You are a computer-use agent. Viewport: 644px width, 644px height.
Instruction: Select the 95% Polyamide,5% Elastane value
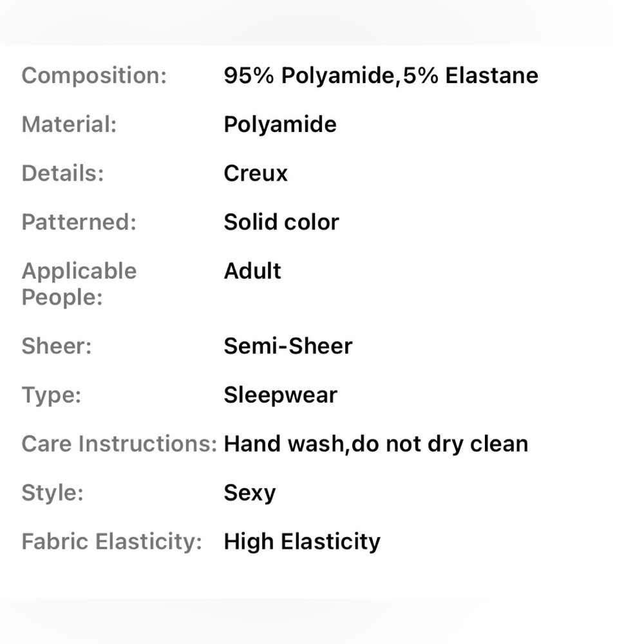click(381, 75)
